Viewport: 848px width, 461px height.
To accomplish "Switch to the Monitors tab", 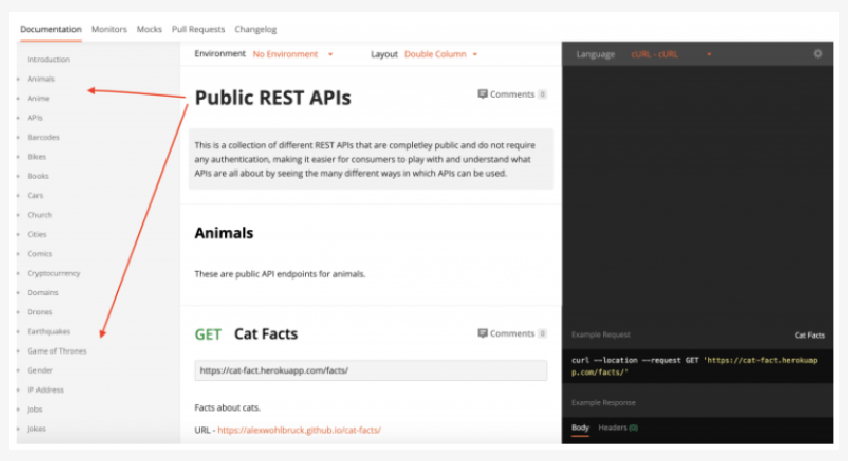I will pyautogui.click(x=109, y=30).
